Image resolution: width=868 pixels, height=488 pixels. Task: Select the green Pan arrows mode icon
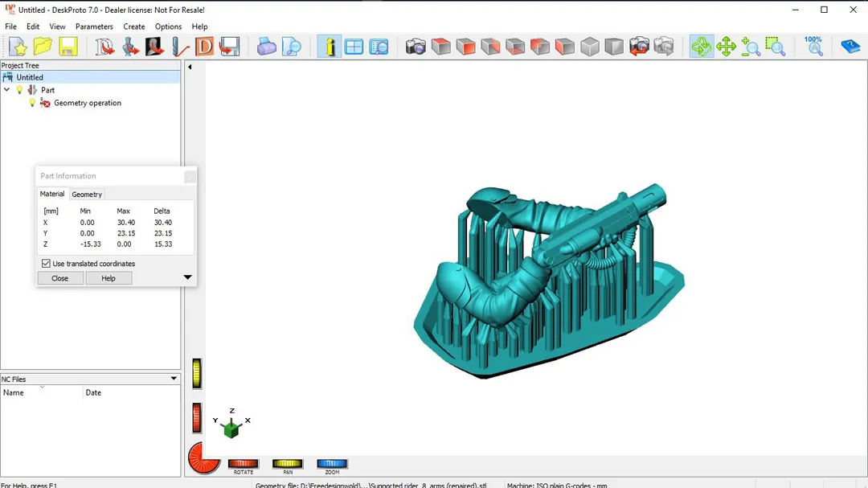tap(726, 47)
